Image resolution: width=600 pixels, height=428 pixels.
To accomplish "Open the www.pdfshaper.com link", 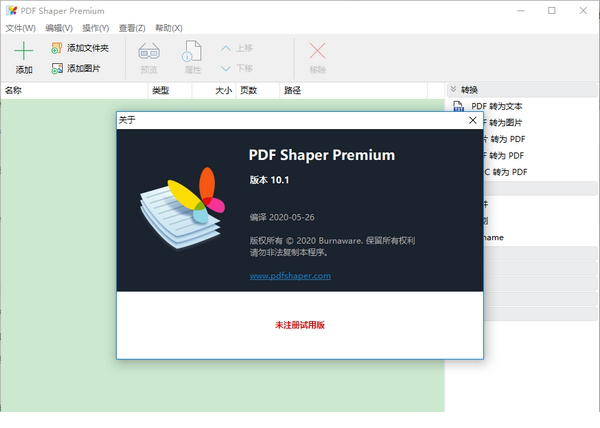I will (290, 276).
